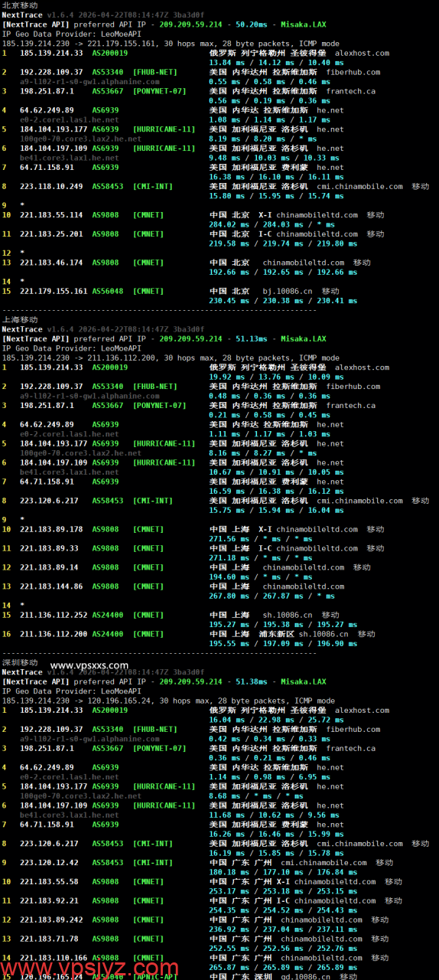Click hop IP 221.183.25.201
The width and height of the screenshot is (439, 980).
[x=52, y=234]
